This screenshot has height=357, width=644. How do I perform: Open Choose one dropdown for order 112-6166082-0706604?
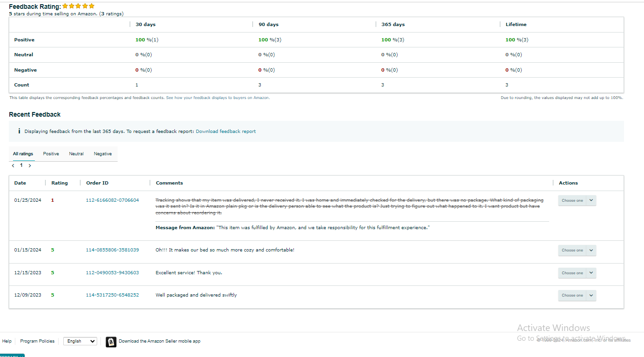[577, 200]
